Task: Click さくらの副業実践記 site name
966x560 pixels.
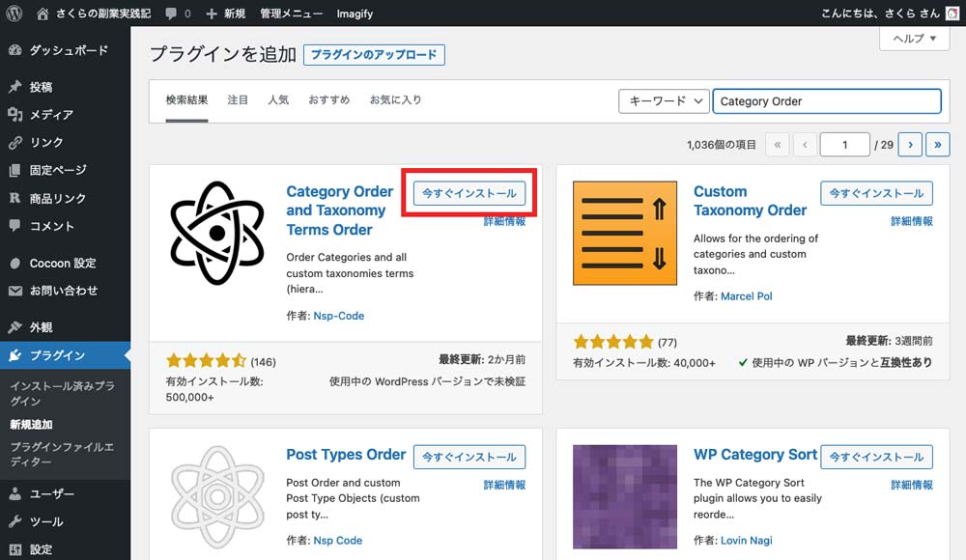Action: (x=103, y=14)
